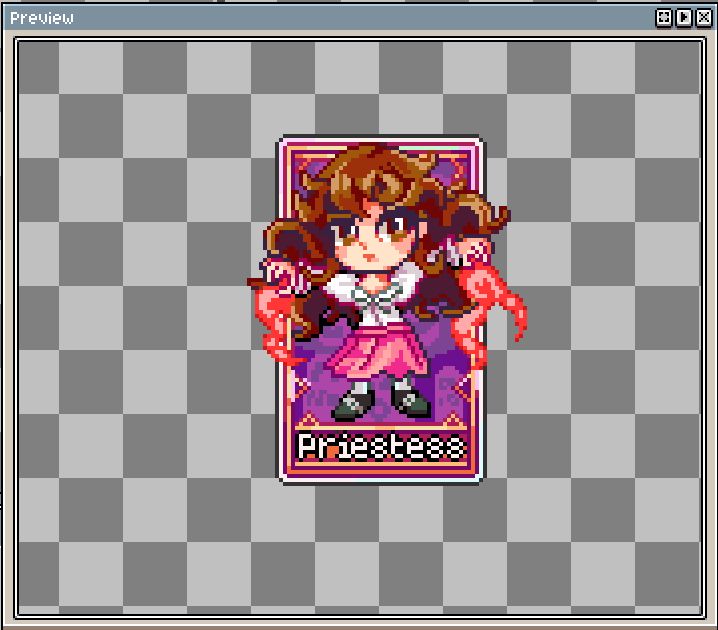Viewport: 718px width, 630px height.
Task: Play animation in the Preview window
Action: (x=684, y=18)
